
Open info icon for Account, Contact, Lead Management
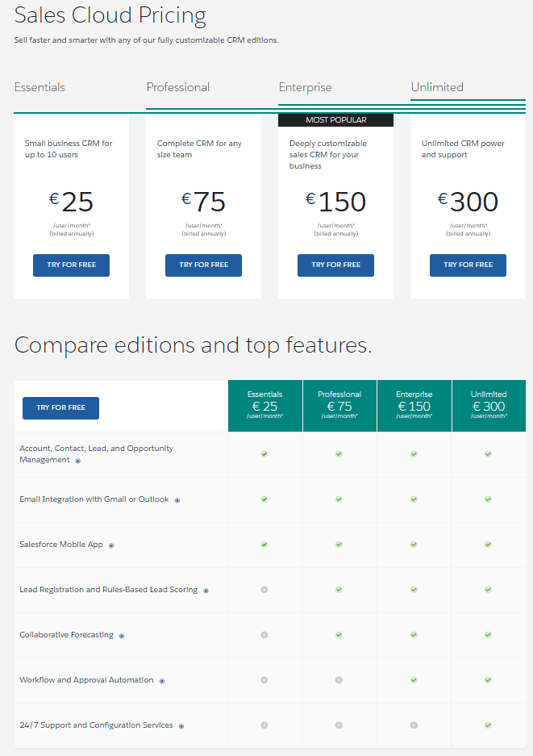78,461
